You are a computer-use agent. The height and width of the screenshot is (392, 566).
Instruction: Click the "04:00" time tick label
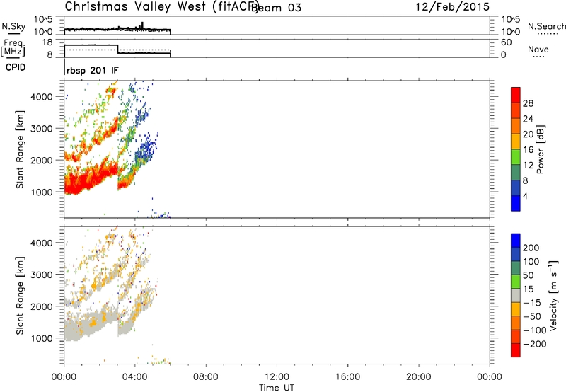point(134,377)
